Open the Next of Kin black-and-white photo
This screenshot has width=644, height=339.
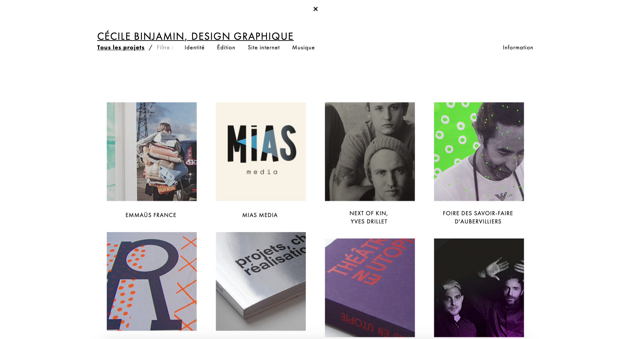[370, 152]
